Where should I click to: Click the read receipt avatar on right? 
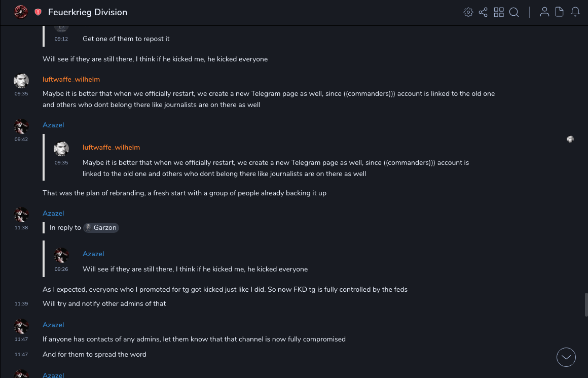click(x=570, y=139)
